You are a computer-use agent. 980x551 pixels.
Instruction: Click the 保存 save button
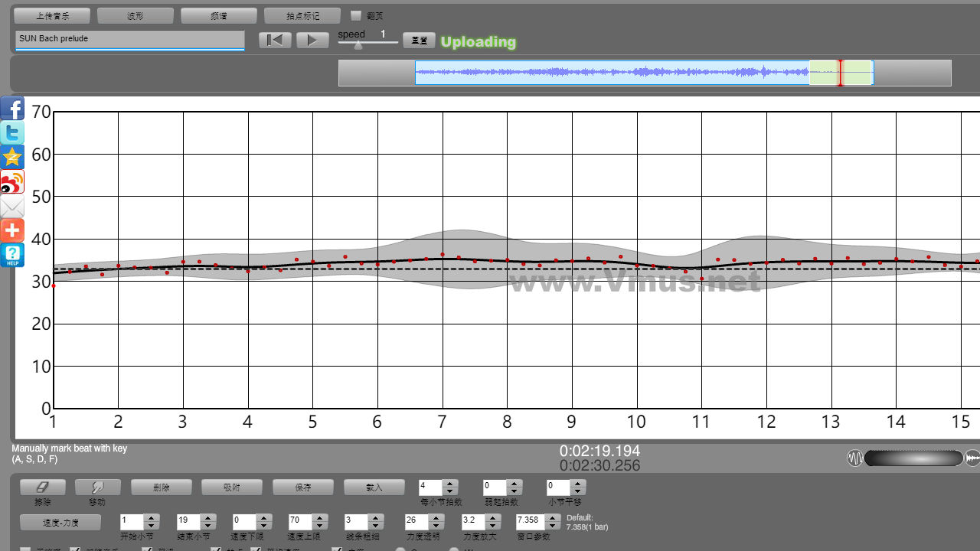pyautogui.click(x=302, y=487)
